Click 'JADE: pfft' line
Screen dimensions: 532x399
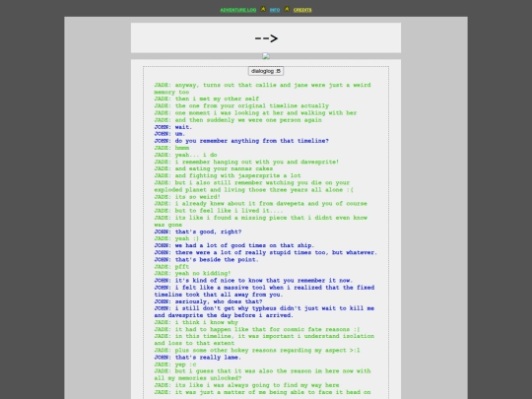point(171,267)
